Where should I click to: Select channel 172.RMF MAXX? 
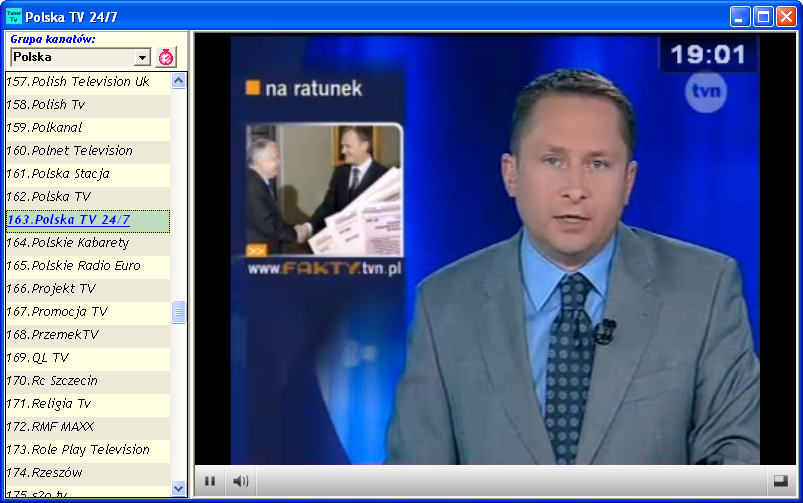[x=88, y=427]
